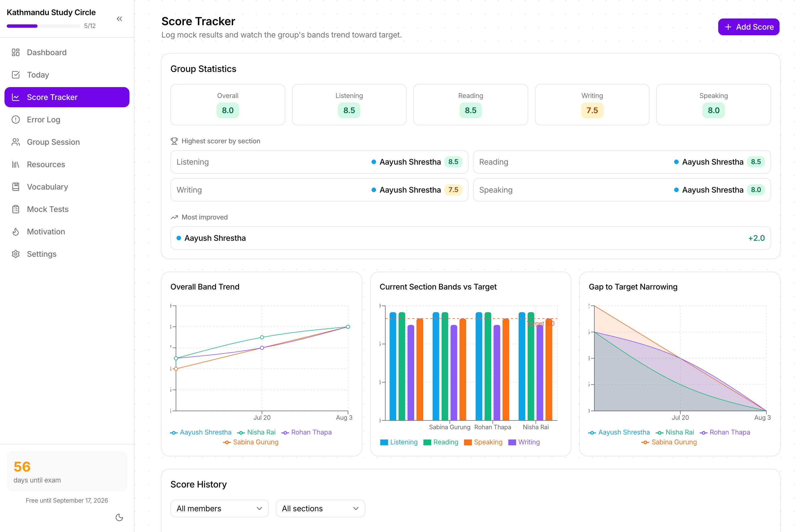Go to the Today page

pyautogui.click(x=67, y=75)
